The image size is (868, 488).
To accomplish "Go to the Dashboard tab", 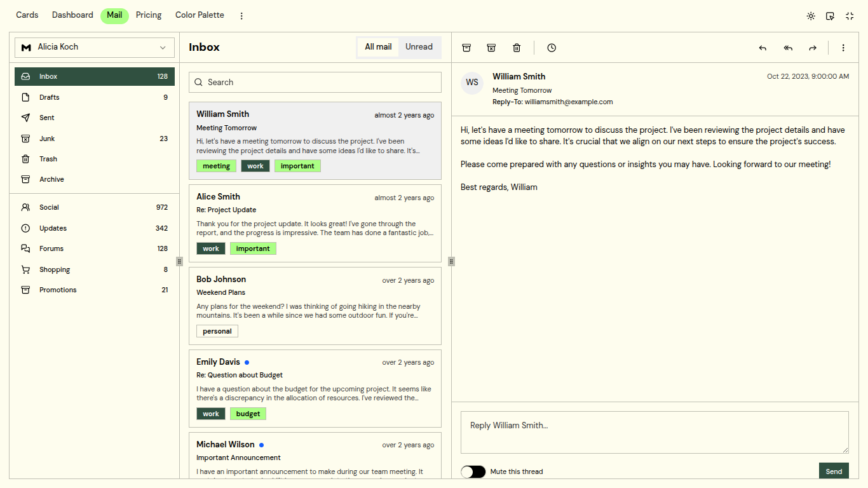I will (72, 15).
